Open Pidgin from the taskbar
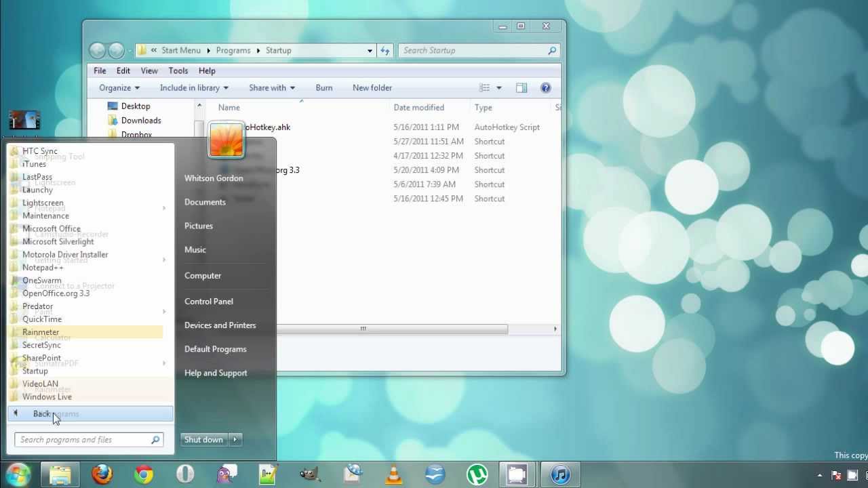The height and width of the screenshot is (488, 868). click(227, 474)
